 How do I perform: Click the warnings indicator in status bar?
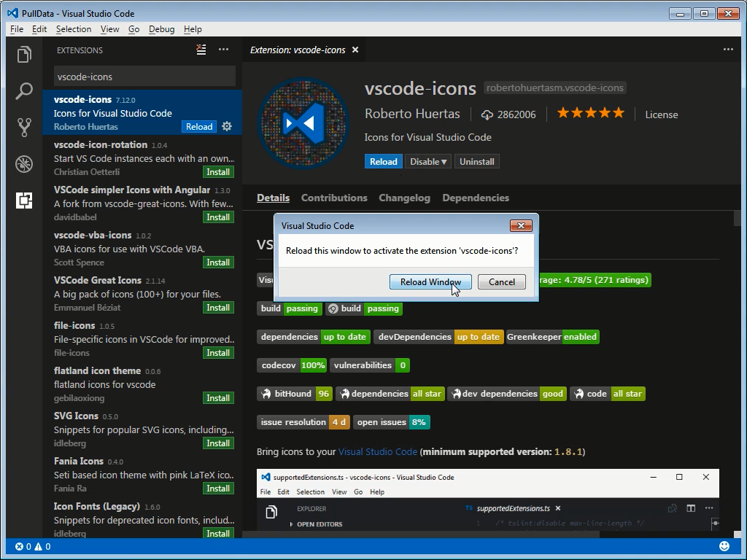(x=42, y=547)
